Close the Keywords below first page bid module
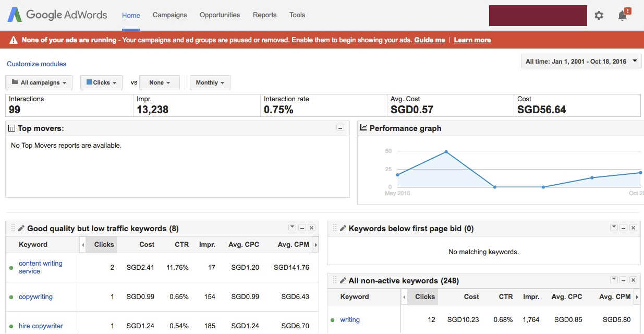The image size is (644, 334). 633,228
